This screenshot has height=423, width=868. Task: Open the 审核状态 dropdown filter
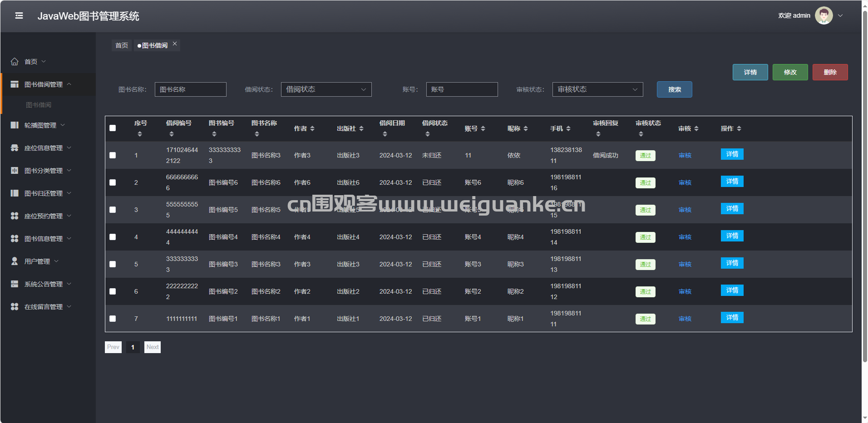coord(597,89)
